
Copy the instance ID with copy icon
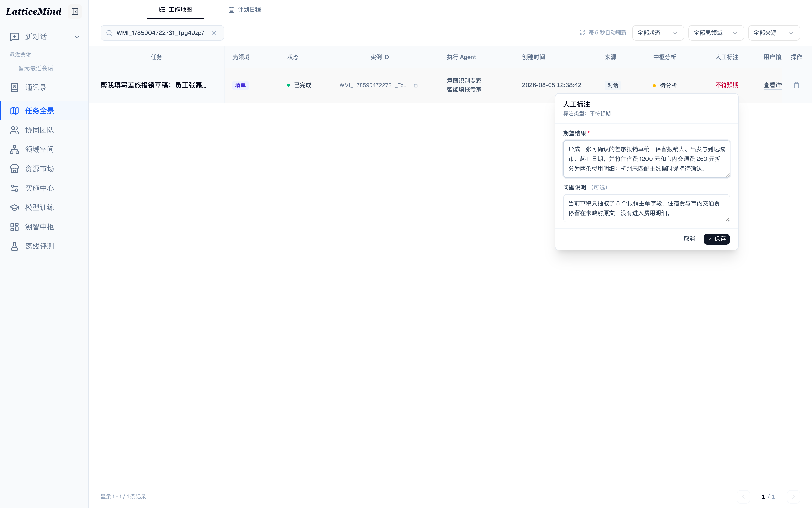click(415, 85)
